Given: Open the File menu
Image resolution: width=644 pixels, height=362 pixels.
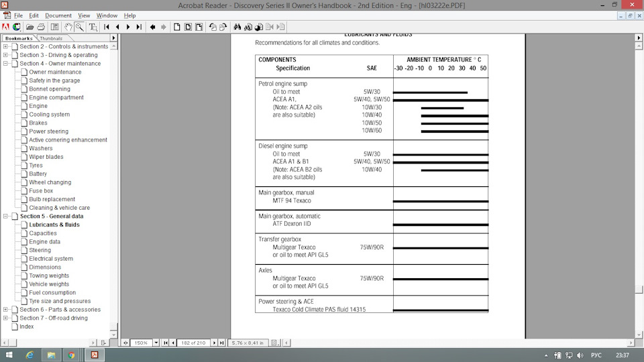Looking at the screenshot, I should (x=19, y=15).
